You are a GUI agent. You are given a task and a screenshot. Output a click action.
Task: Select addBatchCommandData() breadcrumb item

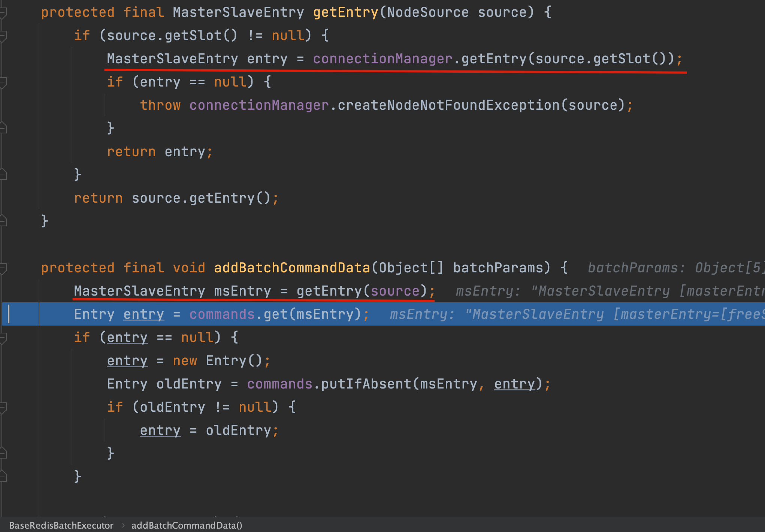[x=187, y=525]
